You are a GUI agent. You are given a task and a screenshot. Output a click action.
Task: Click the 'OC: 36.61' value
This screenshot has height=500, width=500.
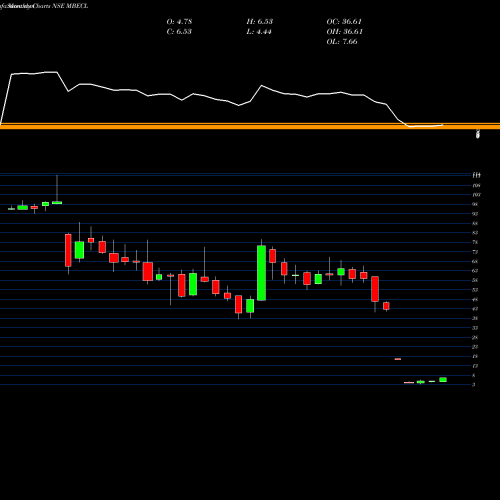pos(344,22)
